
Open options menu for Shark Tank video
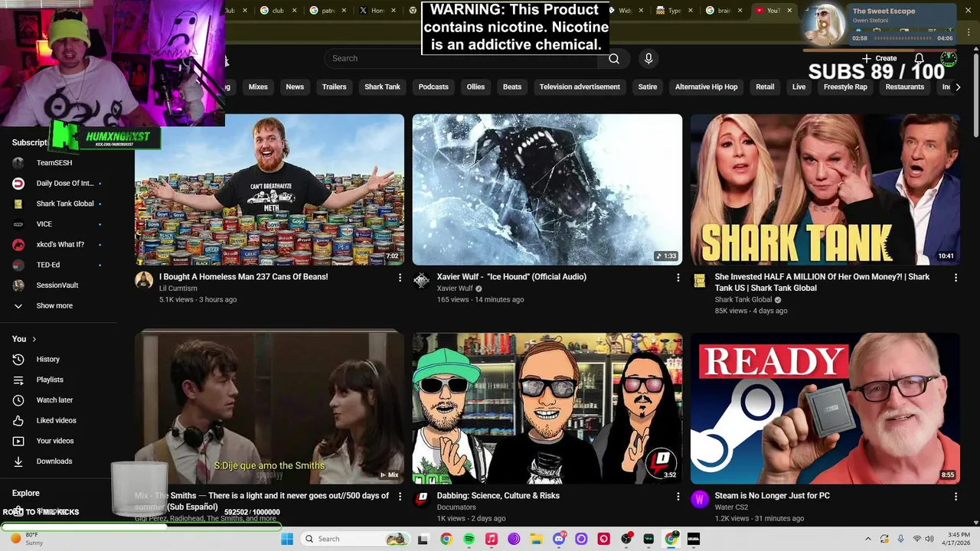[x=955, y=278]
